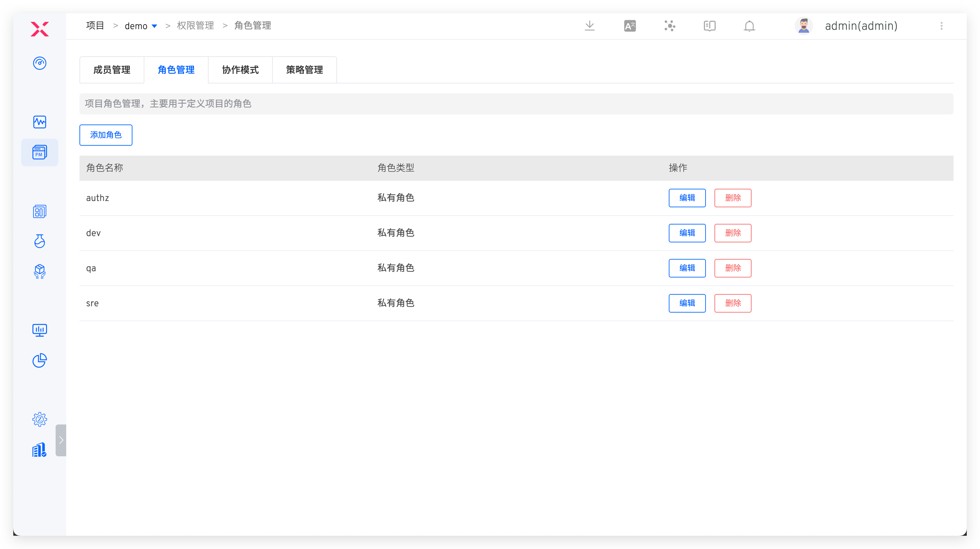
Task: Click the download icon in top bar
Action: point(589,26)
